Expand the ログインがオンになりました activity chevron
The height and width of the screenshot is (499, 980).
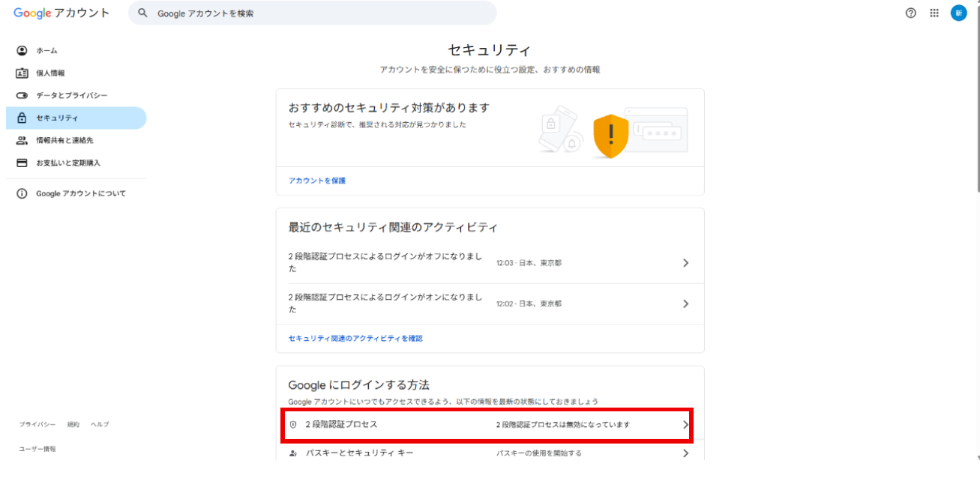(x=685, y=304)
